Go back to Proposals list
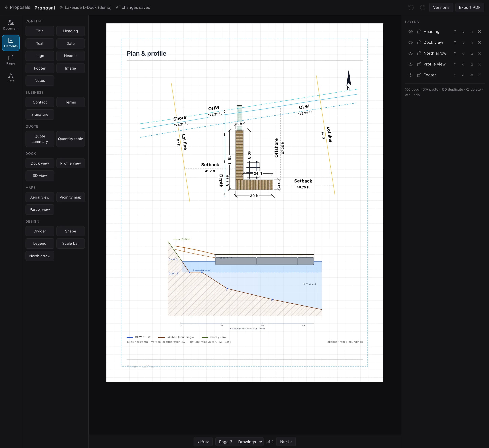Viewport: 489px width, 448px height. pos(17,7)
